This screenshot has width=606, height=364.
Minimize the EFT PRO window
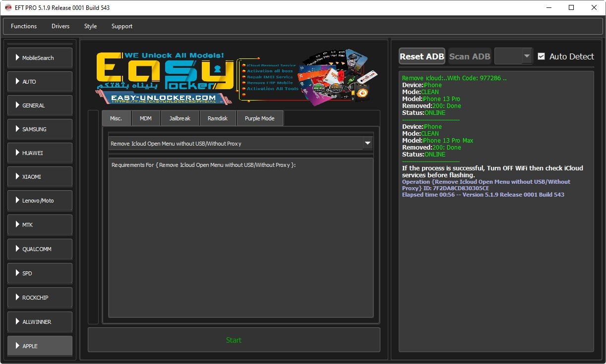click(549, 7)
